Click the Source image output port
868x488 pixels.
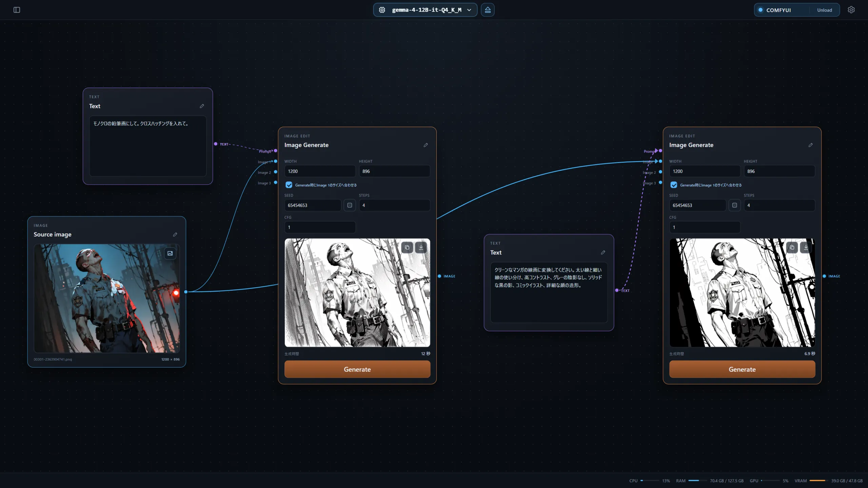point(186,292)
